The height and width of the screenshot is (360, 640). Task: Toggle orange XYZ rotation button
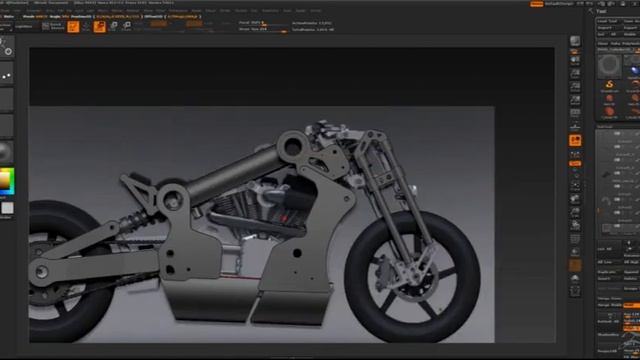[575, 164]
